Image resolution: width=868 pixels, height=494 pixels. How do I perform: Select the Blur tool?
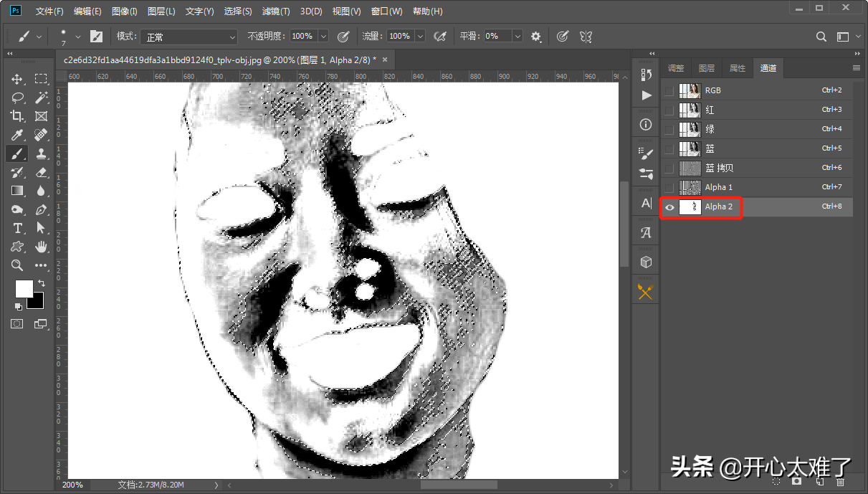41,191
